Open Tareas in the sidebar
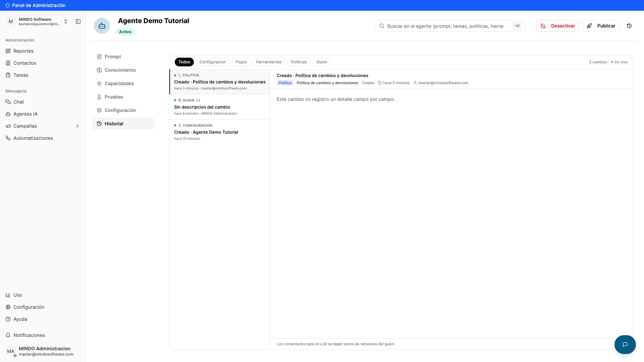Screen dimensions: 644x362 pyautogui.click(x=43, y=75)
